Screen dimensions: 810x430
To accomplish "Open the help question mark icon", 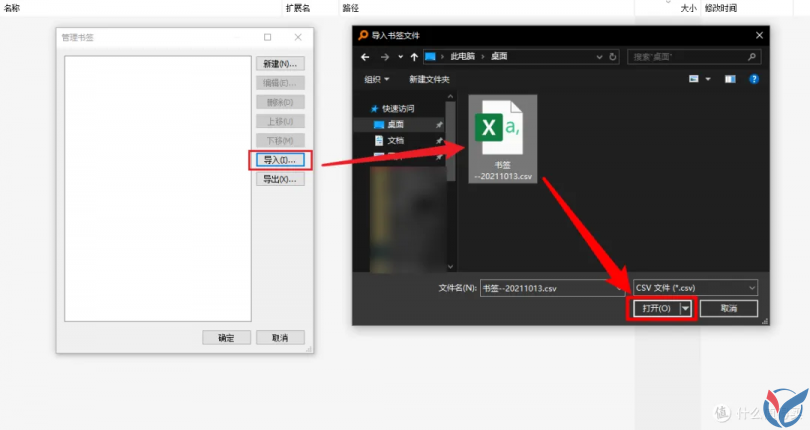I will [x=754, y=79].
